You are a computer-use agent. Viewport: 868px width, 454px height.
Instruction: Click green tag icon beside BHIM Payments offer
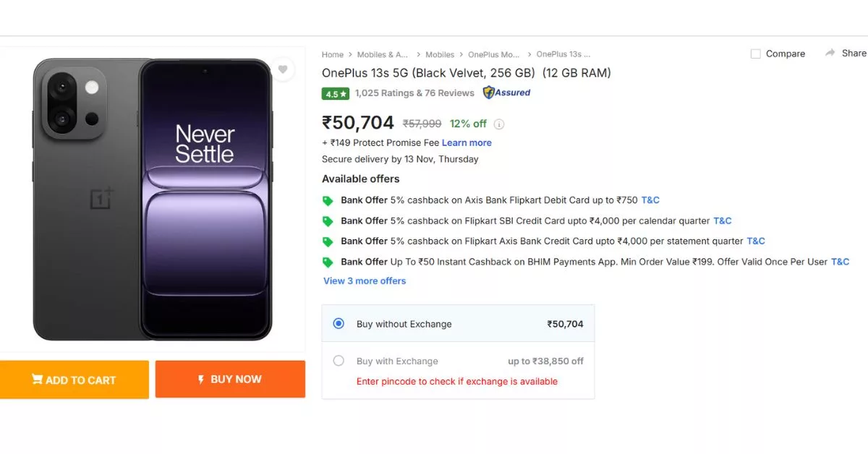(x=328, y=262)
